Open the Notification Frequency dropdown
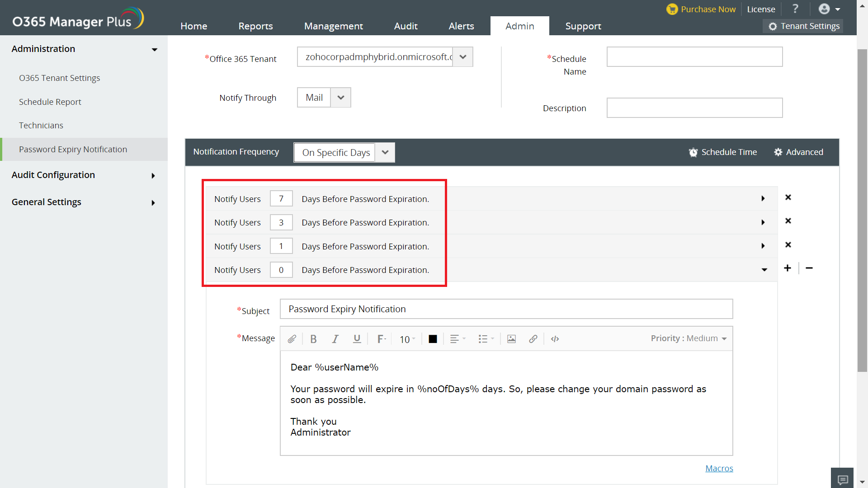This screenshot has height=488, width=868. click(x=386, y=153)
